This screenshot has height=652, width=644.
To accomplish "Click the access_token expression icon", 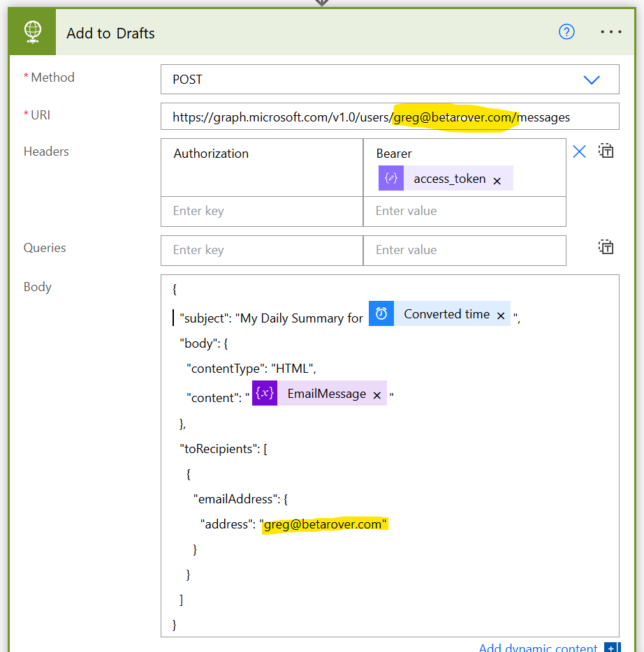I will point(391,179).
